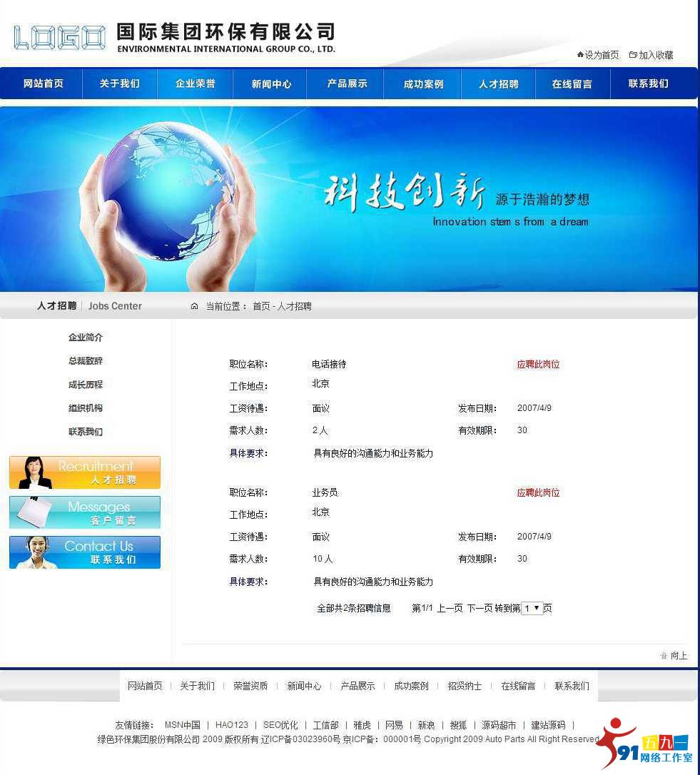Image resolution: width=700 pixels, height=775 pixels.
Task: Open the Messages 客户留言 sidebar banner
Action: click(84, 512)
